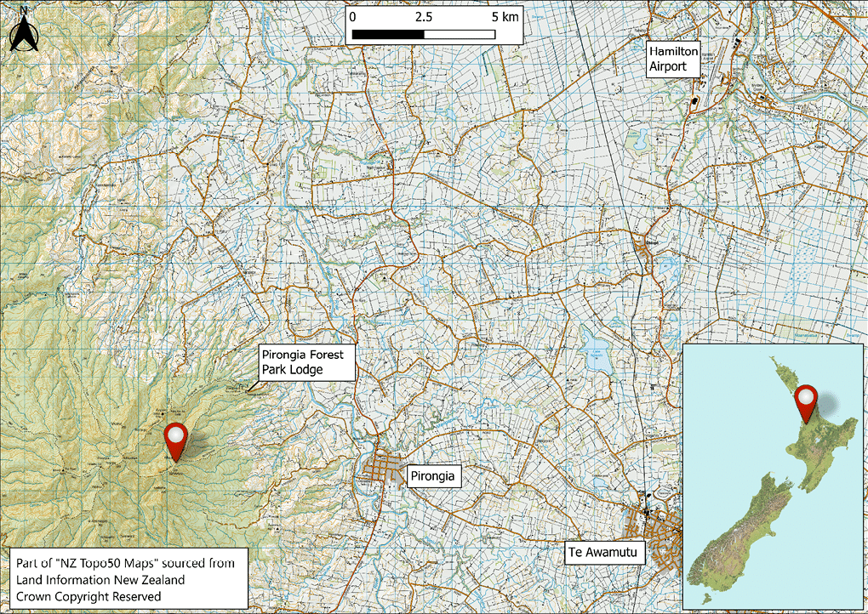Select the Pirongia town label
Image resolution: width=868 pixels, height=614 pixels.
click(434, 475)
